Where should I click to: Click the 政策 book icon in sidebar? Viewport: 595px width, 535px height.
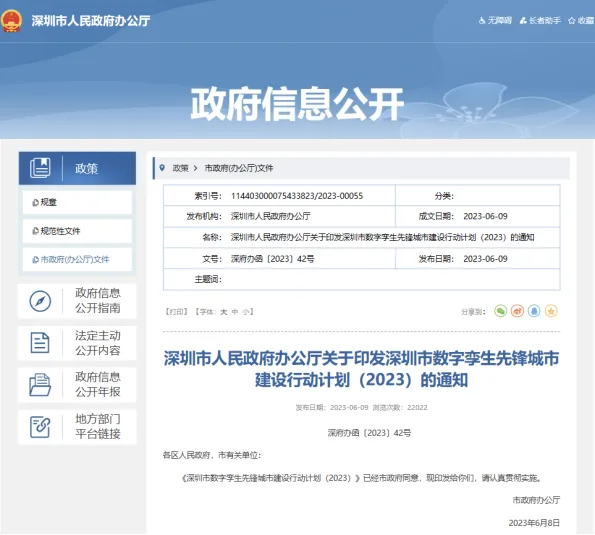[x=40, y=168]
